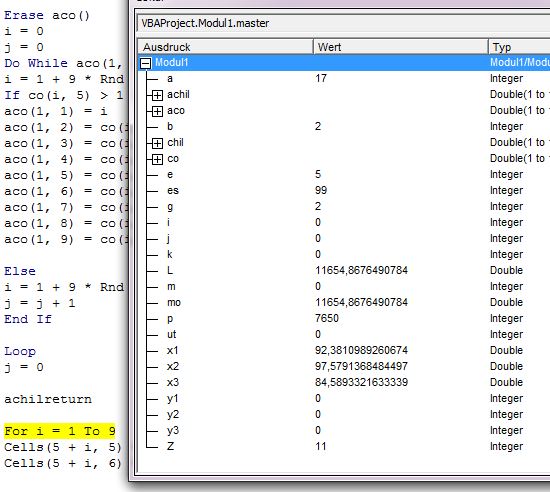Click value 92,3810989260674 of x1
The height and width of the screenshot is (492, 550).
361,350
